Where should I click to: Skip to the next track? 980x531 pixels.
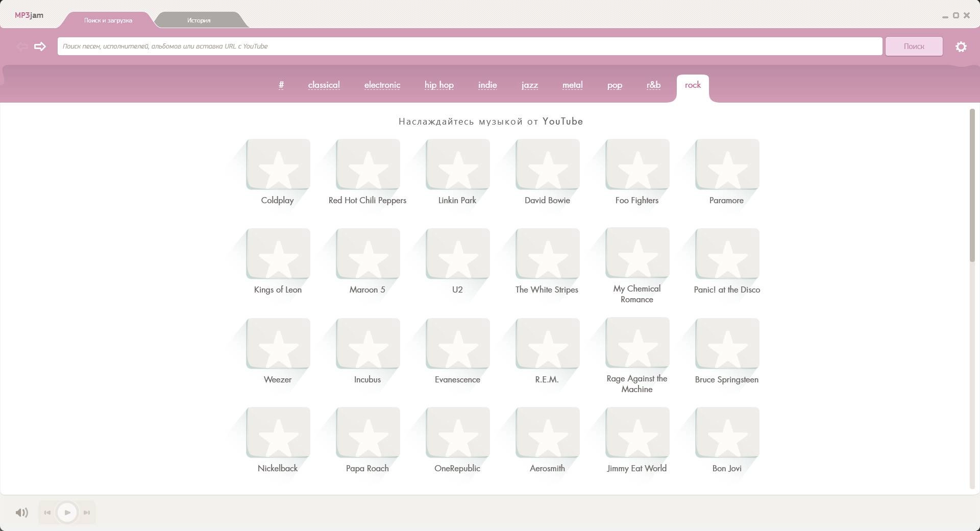coord(87,513)
